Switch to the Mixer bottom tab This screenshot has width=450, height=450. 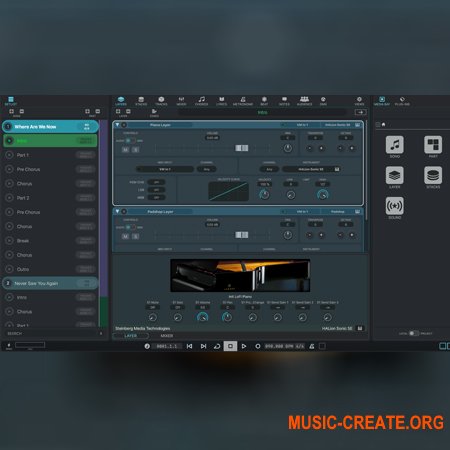pyautogui.click(x=167, y=336)
